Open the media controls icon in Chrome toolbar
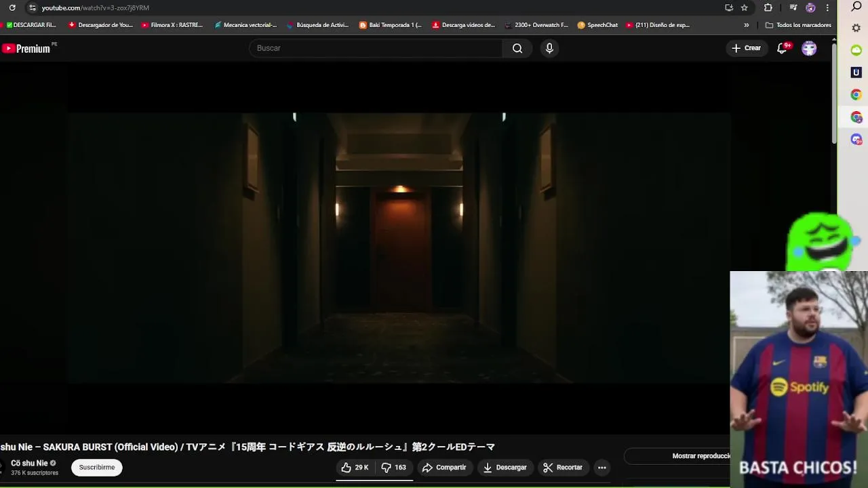This screenshot has height=488, width=868. 793,7
